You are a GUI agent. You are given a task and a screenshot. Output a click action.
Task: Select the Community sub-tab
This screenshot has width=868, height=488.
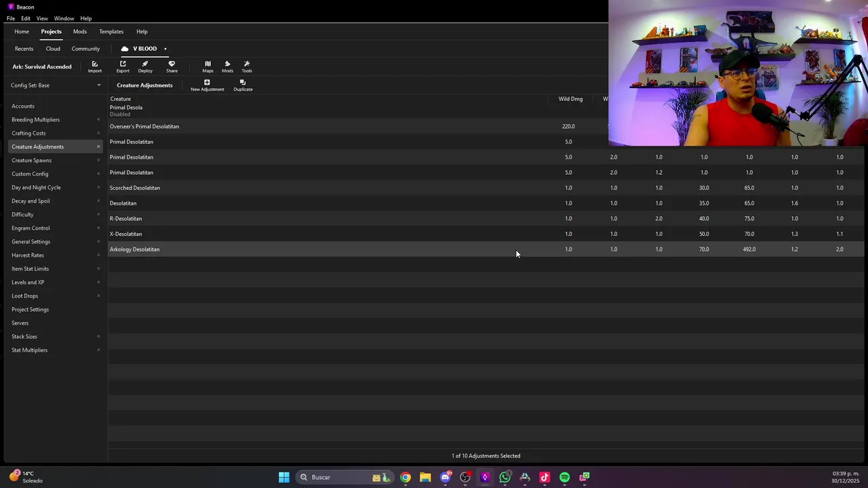[85, 49]
